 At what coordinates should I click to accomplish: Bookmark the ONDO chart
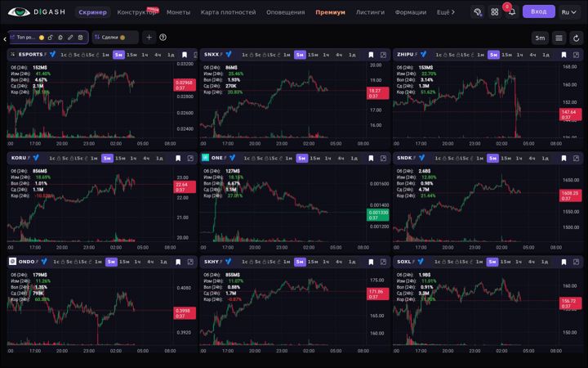[178, 263]
